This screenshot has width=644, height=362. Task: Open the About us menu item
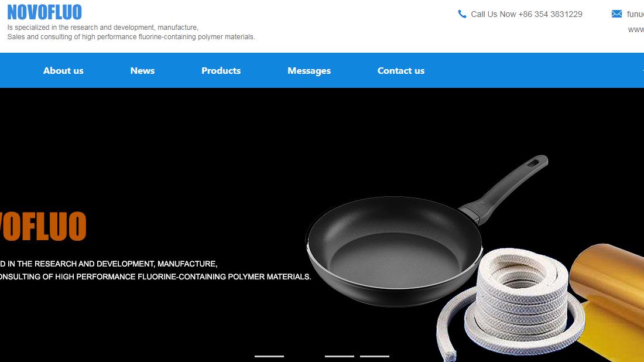click(63, 71)
